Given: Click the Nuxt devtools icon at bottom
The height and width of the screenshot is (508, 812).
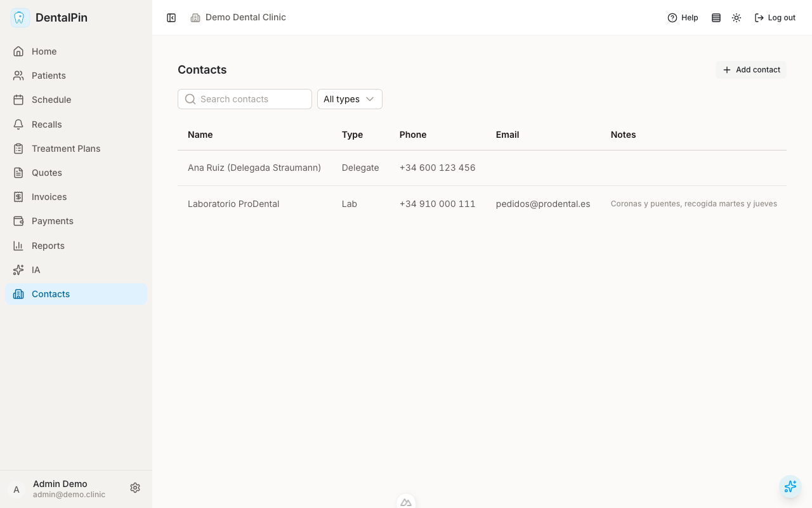Looking at the screenshot, I should (x=406, y=502).
